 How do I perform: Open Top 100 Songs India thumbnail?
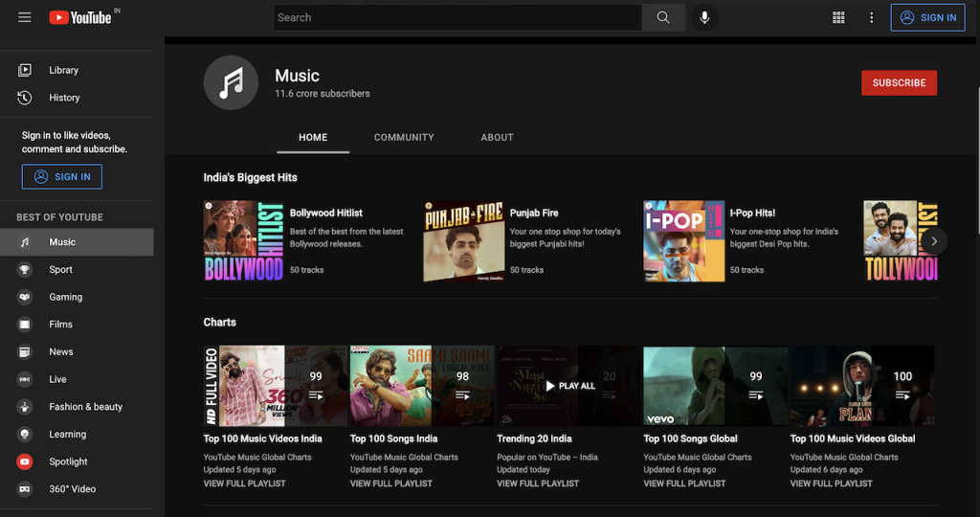422,386
